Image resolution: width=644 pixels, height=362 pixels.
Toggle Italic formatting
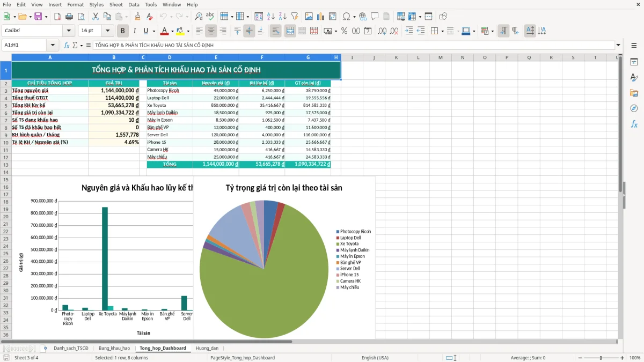[x=134, y=31]
